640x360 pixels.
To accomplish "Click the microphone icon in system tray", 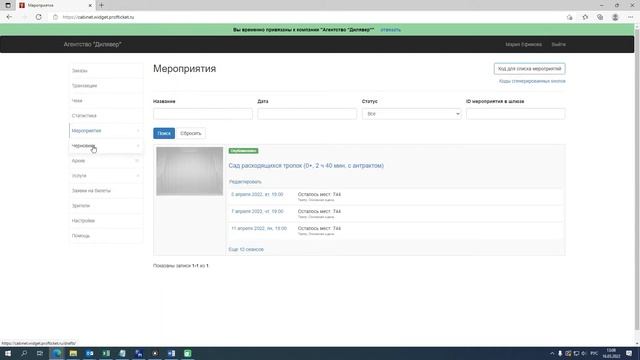I will [560, 353].
